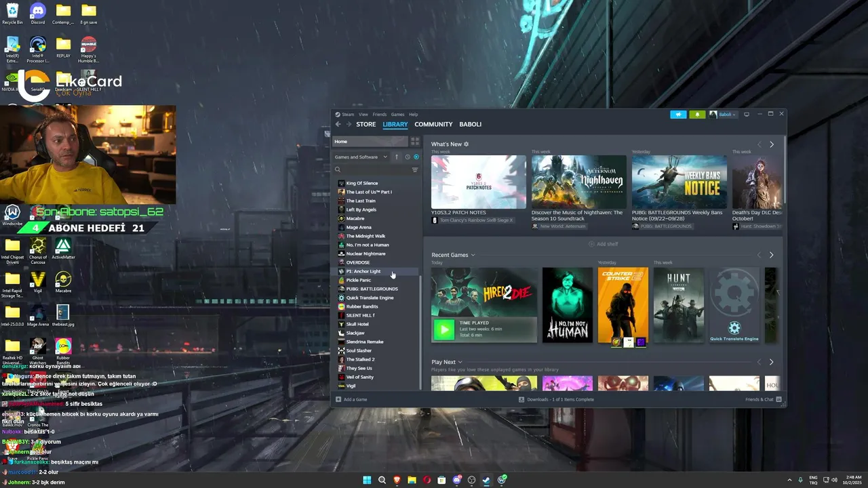Open Discord desktop shortcut

coord(38,14)
